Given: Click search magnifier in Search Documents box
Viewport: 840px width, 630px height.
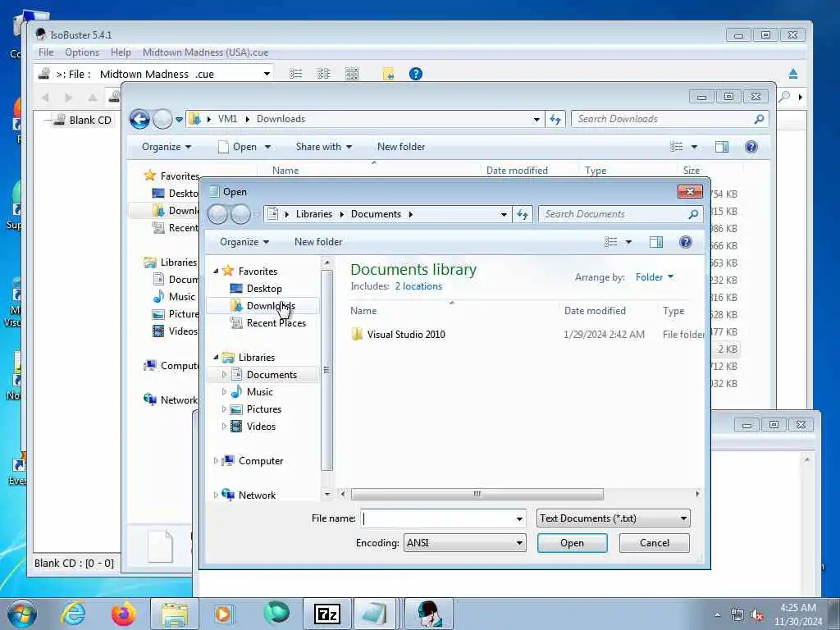Looking at the screenshot, I should [693, 214].
